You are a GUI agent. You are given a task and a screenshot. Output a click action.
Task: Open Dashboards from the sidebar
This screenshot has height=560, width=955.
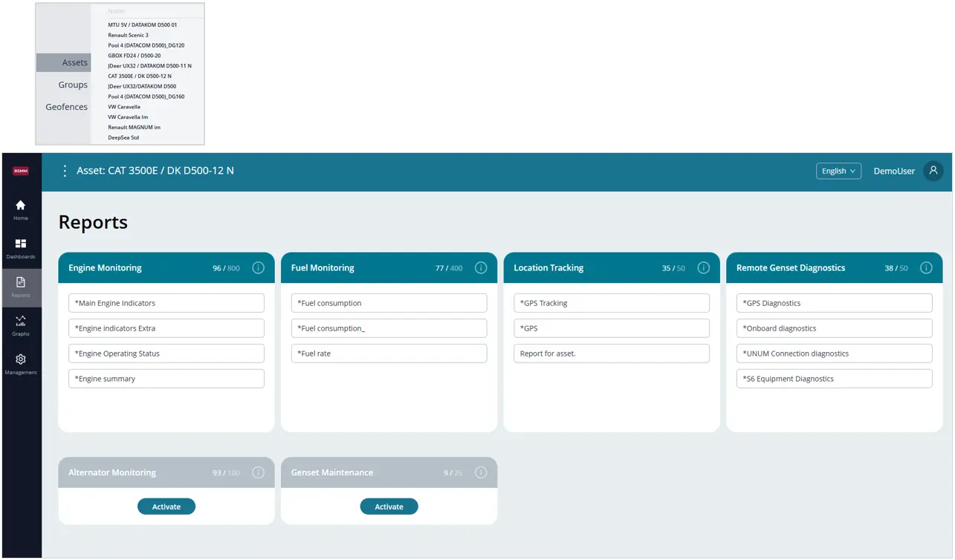[x=21, y=248]
